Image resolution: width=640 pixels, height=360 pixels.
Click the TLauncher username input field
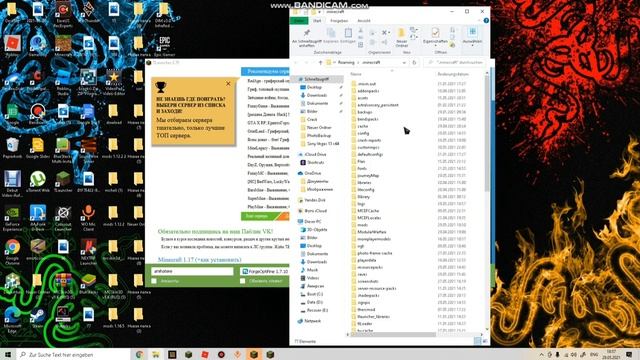tap(192, 271)
